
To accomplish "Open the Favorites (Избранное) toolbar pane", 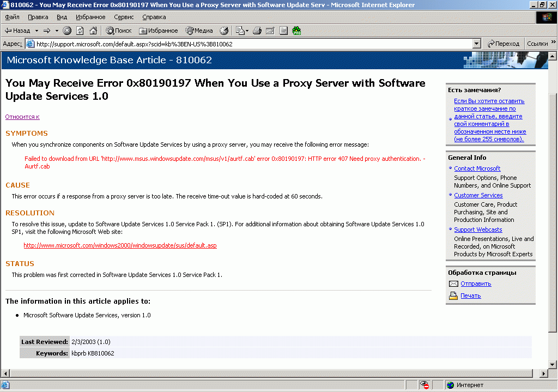I will coord(159,31).
